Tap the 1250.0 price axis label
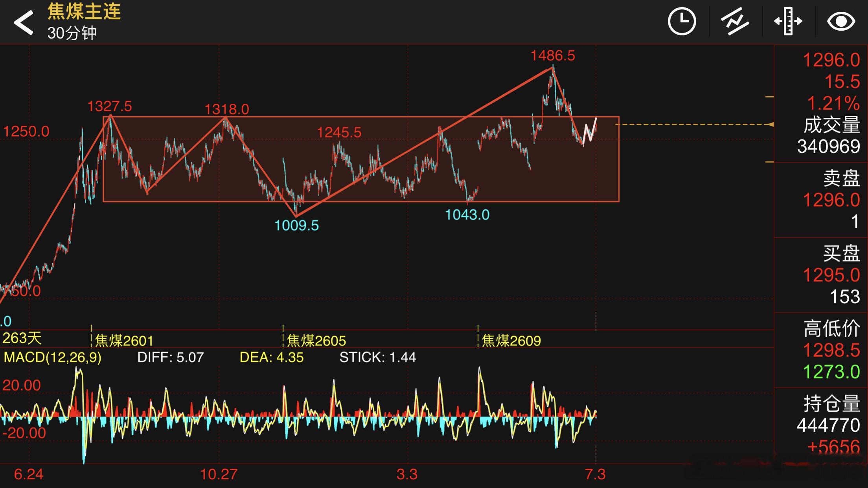 [26, 132]
